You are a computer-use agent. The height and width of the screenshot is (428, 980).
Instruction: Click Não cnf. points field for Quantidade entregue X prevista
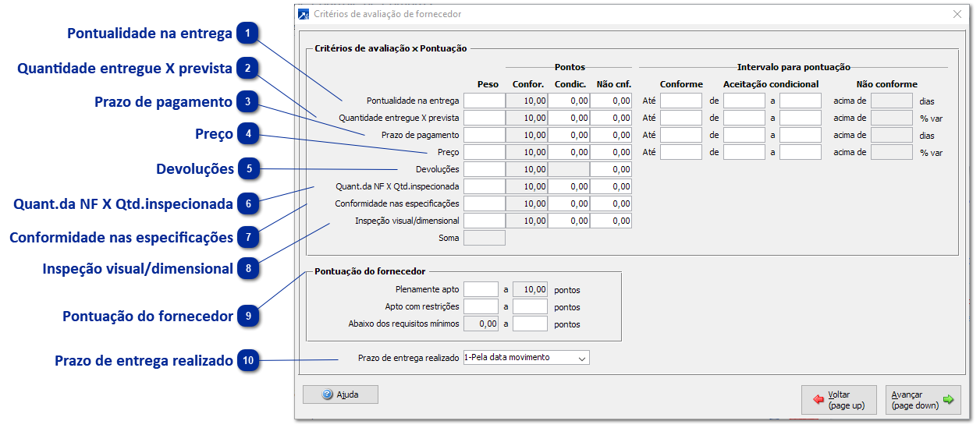point(611,118)
